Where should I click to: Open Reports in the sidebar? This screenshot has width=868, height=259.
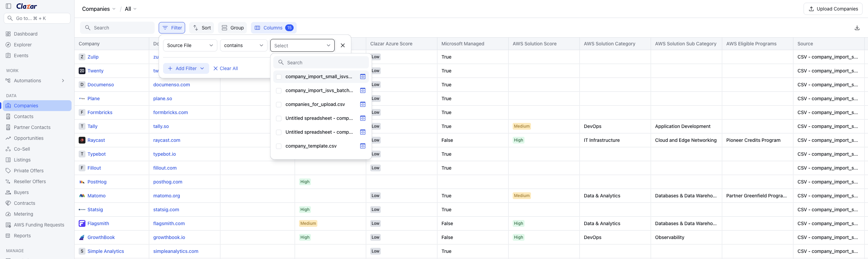pos(37,236)
